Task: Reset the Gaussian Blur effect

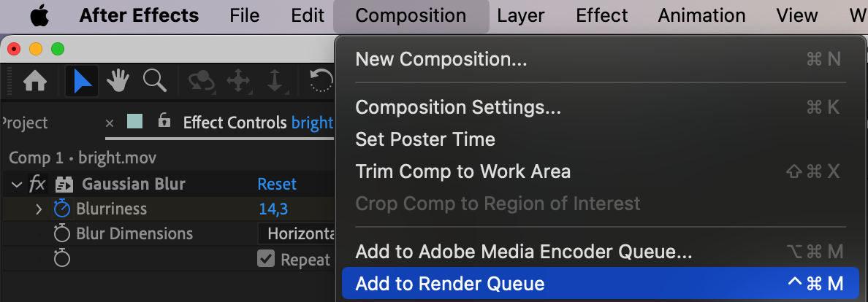Action: (278, 184)
